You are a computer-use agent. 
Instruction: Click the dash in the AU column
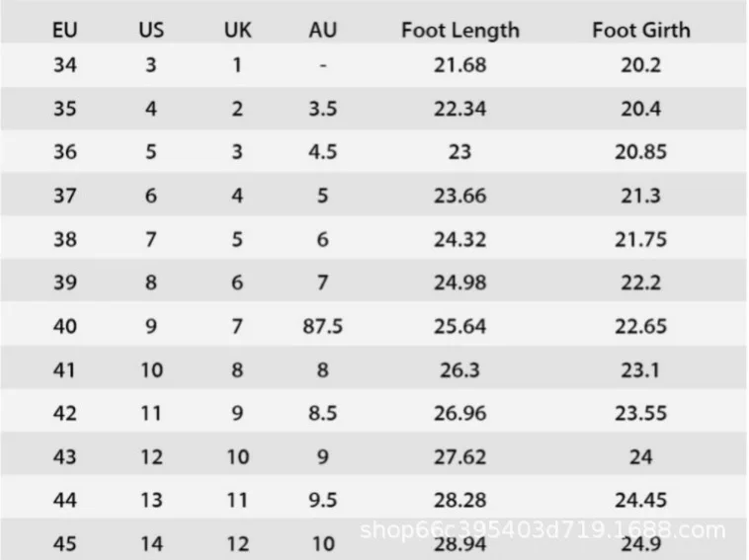[323, 66]
